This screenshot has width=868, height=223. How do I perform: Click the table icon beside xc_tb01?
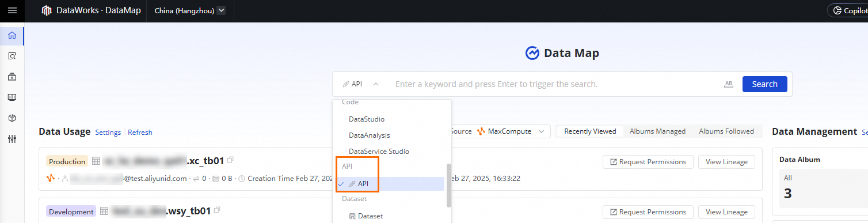click(96, 161)
